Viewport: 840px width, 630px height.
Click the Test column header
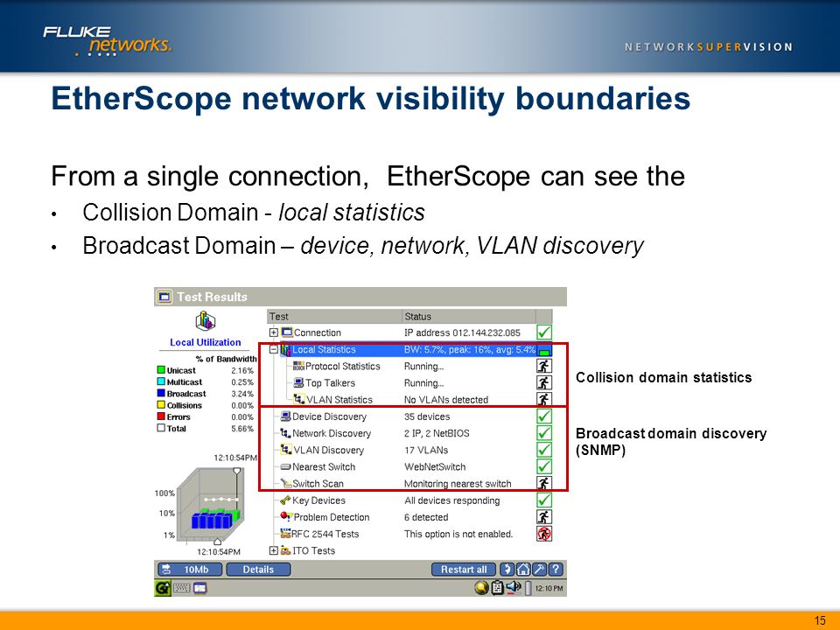pos(334,316)
